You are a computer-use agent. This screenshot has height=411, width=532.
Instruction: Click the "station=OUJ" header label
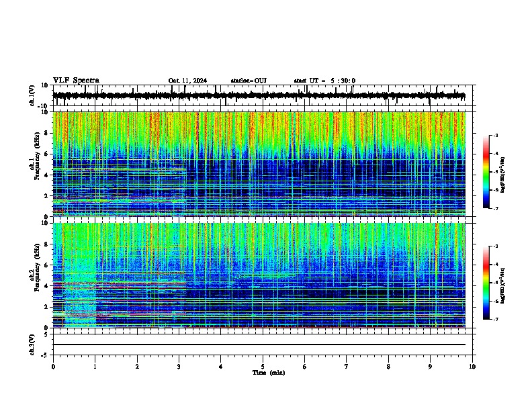tap(249, 81)
